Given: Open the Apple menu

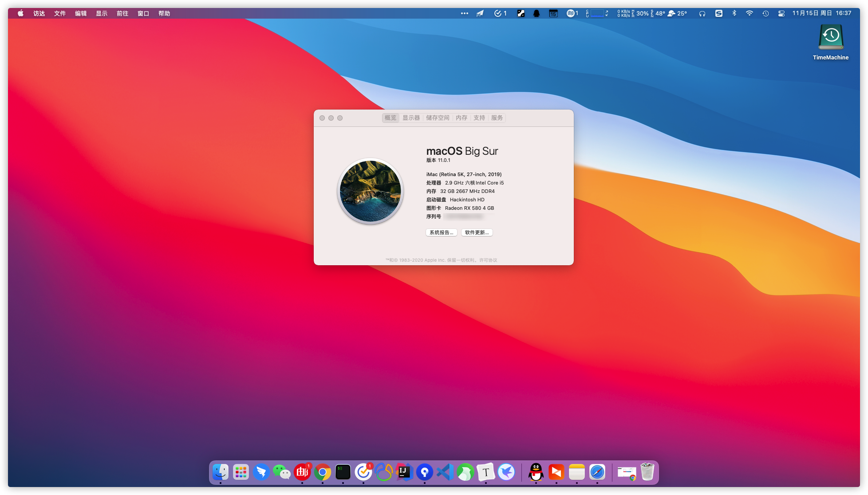Looking at the screenshot, I should pyautogui.click(x=20, y=13).
